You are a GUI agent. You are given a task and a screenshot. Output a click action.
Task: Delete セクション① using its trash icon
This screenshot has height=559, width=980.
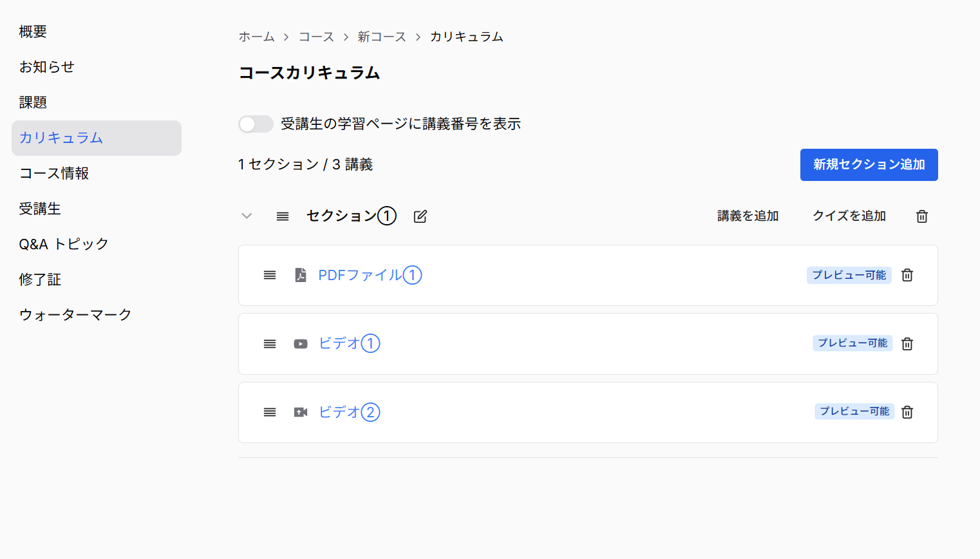[x=921, y=216]
